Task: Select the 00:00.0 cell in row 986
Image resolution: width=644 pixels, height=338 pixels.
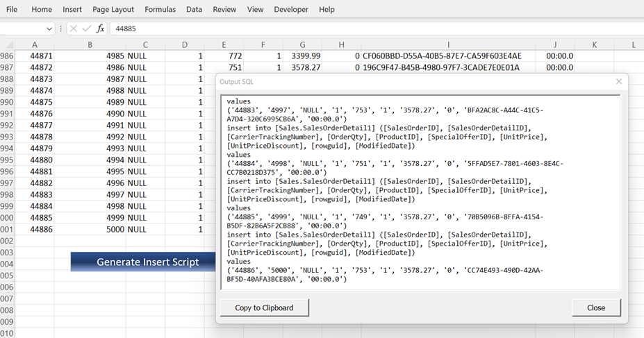Action: (555, 56)
